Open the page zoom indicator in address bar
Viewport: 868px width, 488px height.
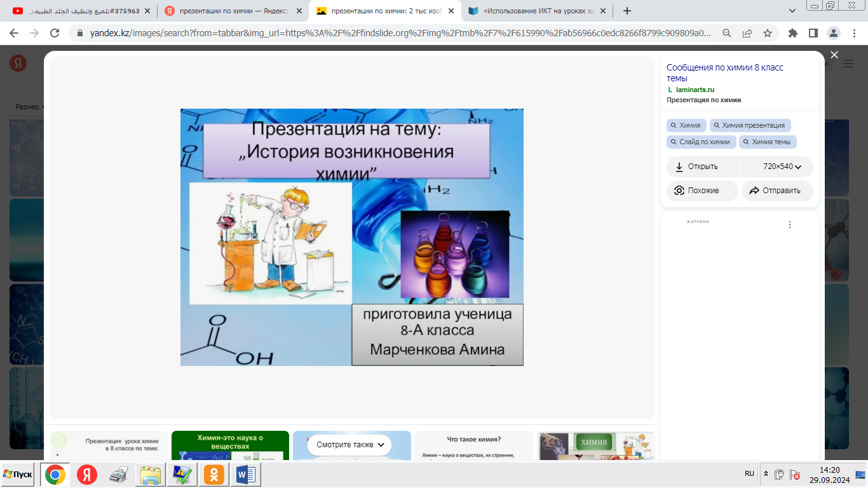(727, 33)
